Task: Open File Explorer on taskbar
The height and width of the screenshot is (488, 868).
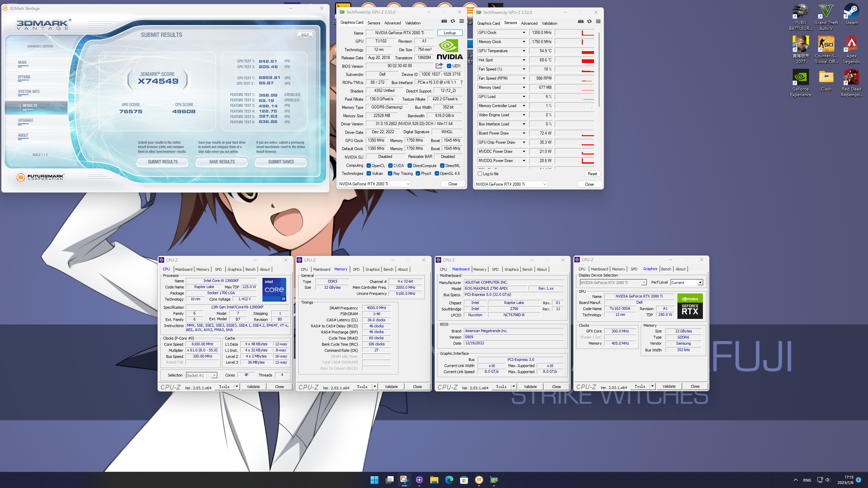Action: (434, 480)
